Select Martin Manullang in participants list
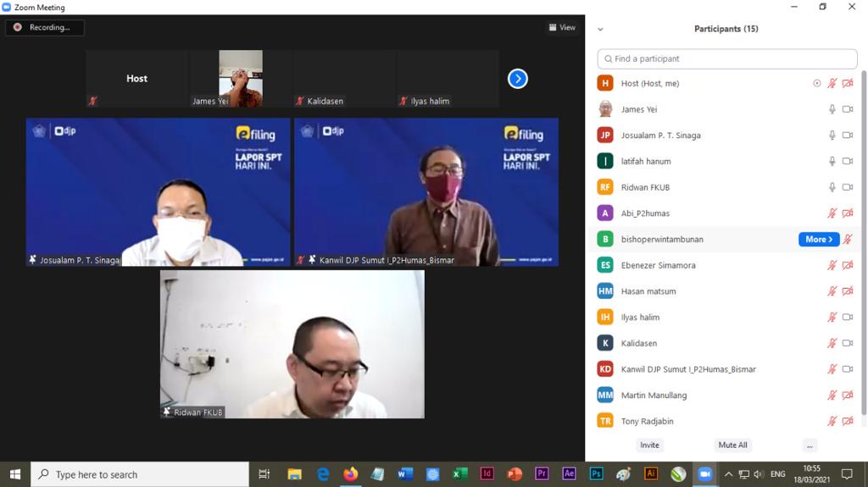This screenshot has height=487, width=868. 654,396
